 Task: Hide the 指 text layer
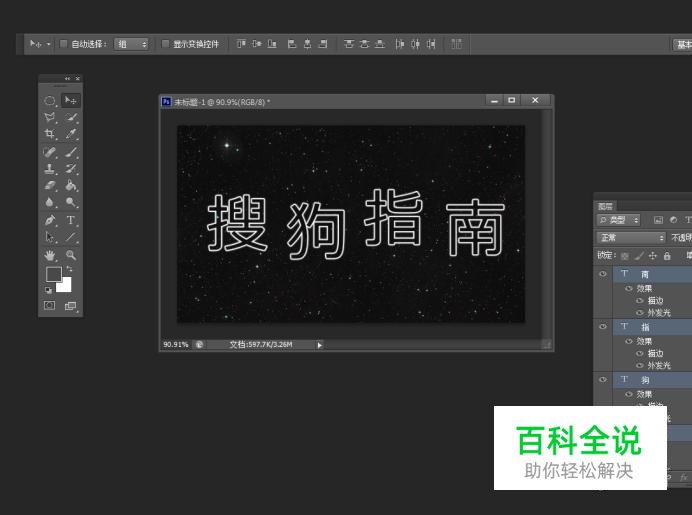point(603,327)
